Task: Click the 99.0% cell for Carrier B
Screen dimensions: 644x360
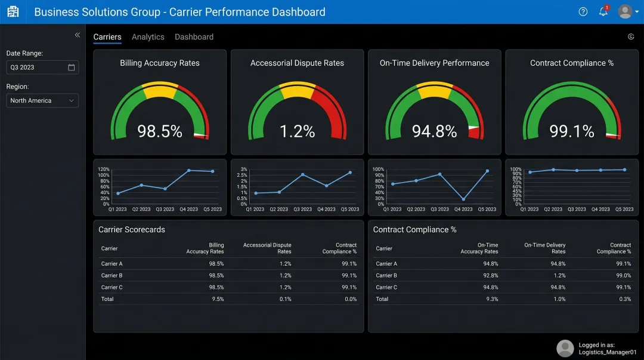Action: (x=624, y=276)
